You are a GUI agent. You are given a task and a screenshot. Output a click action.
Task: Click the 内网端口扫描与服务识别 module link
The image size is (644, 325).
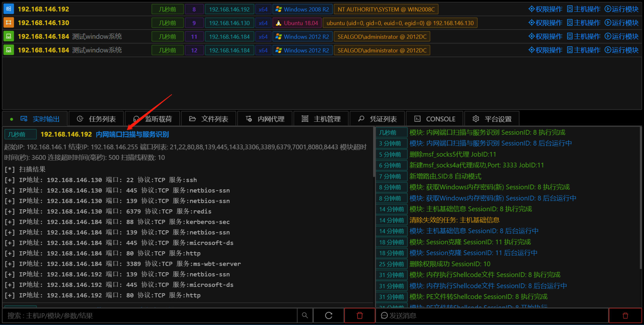pyautogui.click(x=132, y=134)
